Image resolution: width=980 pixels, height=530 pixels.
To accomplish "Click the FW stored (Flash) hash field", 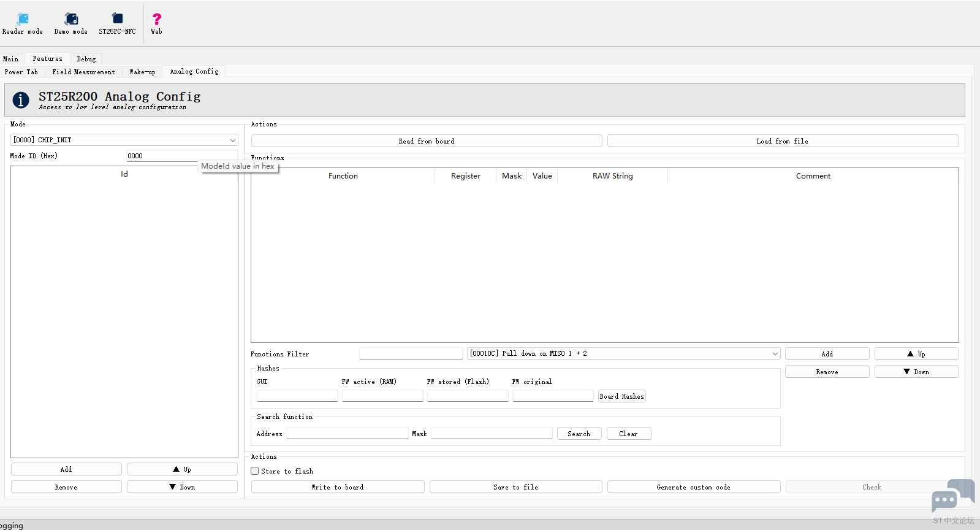I will pyautogui.click(x=468, y=396).
